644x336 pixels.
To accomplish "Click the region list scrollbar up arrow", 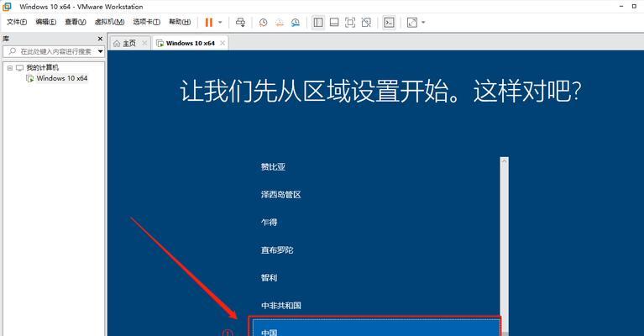I will (505, 161).
